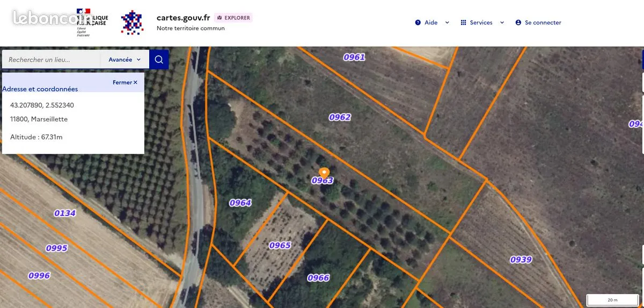The image size is (644, 308).
Task: Select parcel label 0961
Action: [x=354, y=57]
